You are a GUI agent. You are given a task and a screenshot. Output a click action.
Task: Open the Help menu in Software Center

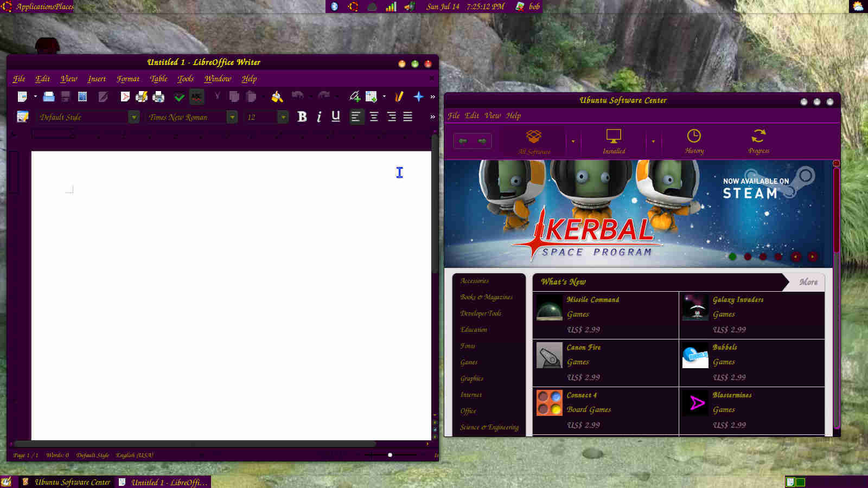click(x=513, y=115)
